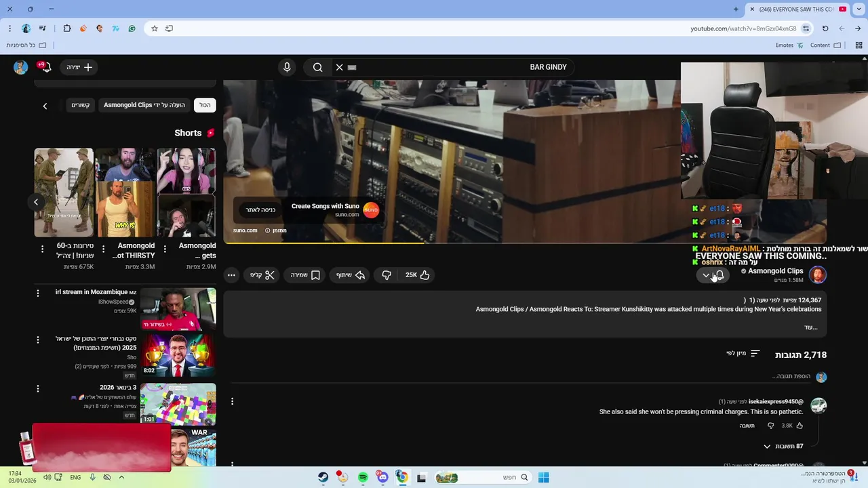Open the Chrome three-dot menu

pos(9,28)
